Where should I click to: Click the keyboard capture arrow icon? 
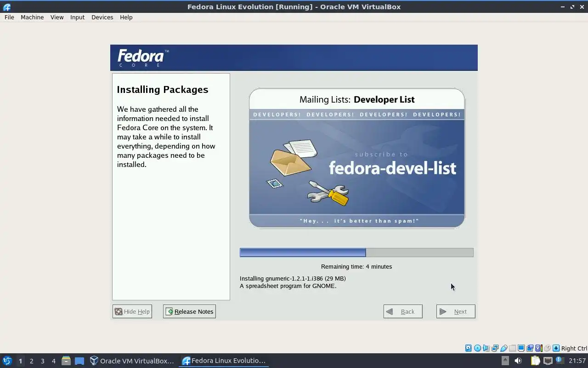tap(556, 348)
